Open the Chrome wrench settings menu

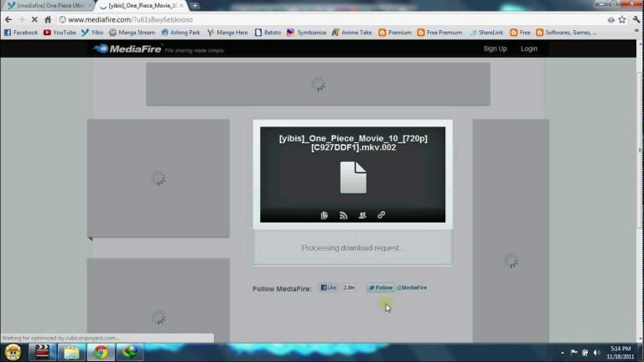pyautogui.click(x=636, y=19)
